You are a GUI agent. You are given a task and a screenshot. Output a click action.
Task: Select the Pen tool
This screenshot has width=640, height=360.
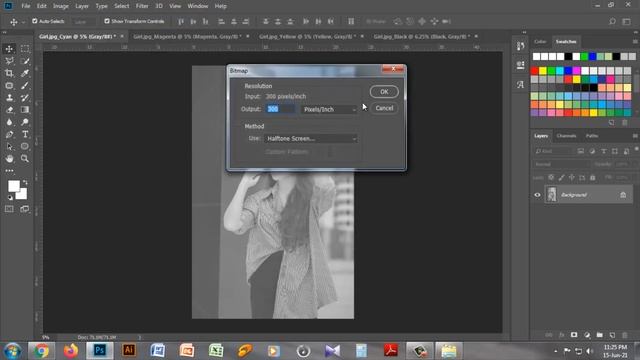[x=9, y=134]
